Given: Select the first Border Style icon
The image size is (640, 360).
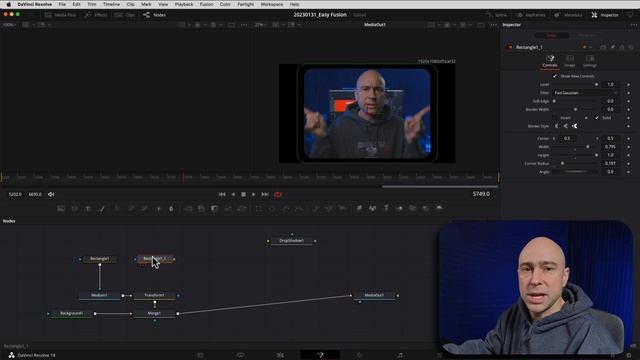Looking at the screenshot, I should pos(556,126).
